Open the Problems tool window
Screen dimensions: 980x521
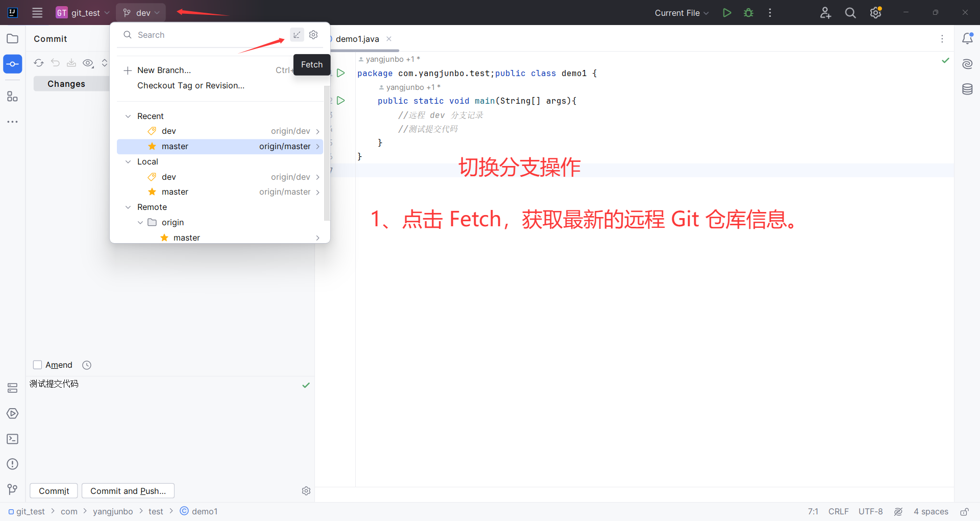click(x=12, y=464)
